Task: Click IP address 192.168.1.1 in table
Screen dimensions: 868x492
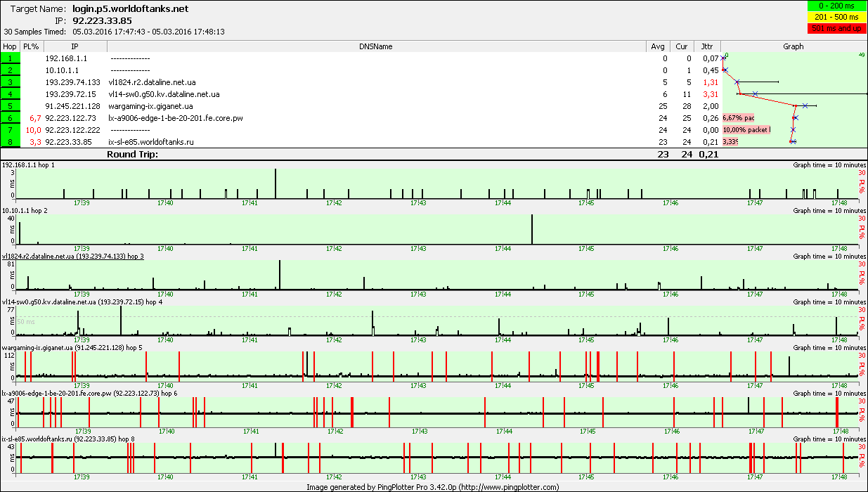Action: click(x=66, y=58)
